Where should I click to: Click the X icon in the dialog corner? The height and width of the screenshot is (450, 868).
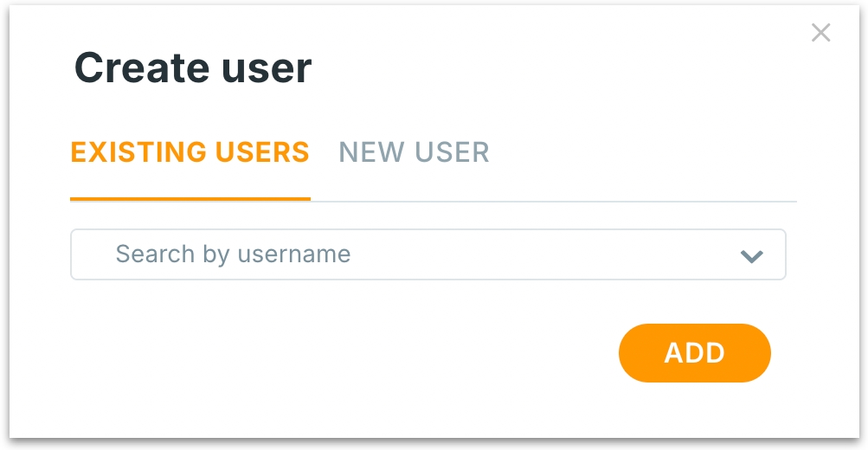click(x=820, y=33)
